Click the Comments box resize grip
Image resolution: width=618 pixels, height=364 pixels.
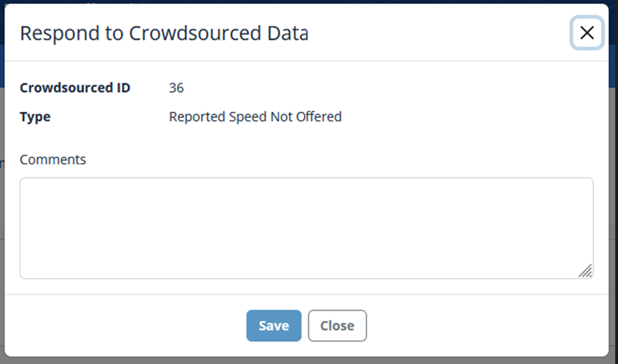point(585,271)
